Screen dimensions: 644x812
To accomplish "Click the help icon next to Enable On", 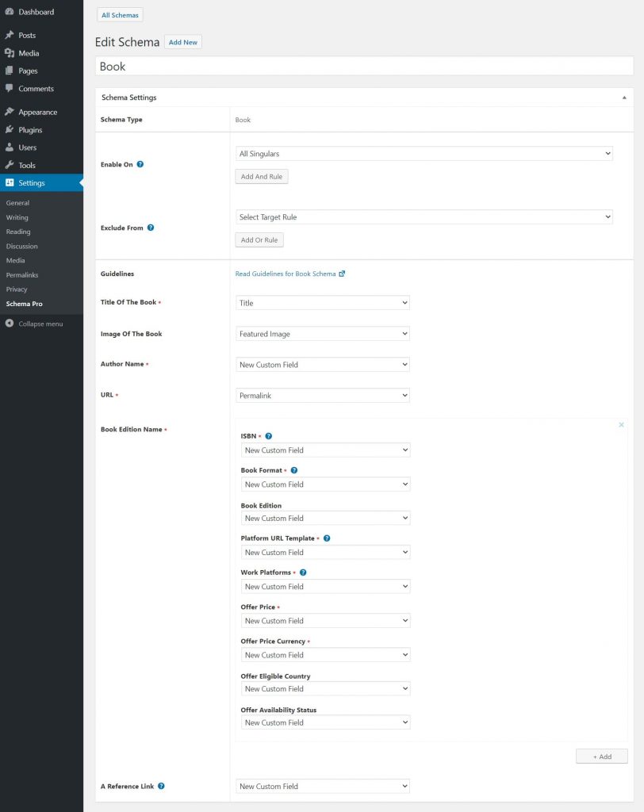I will point(140,164).
